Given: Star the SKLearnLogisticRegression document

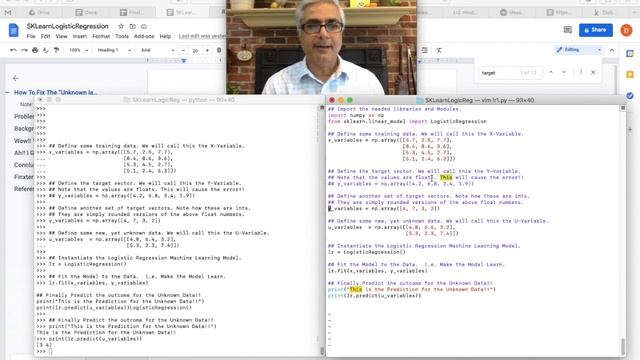Looking at the screenshot, I should tap(121, 26).
